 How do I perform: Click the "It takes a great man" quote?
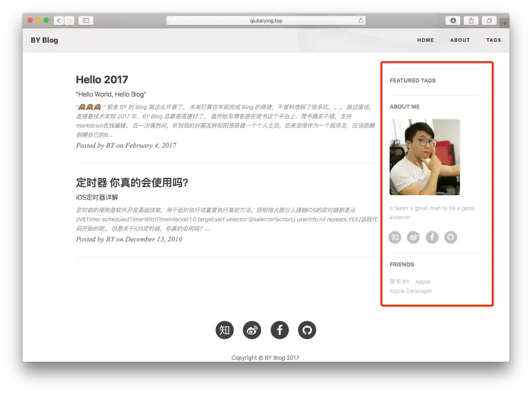(432, 212)
